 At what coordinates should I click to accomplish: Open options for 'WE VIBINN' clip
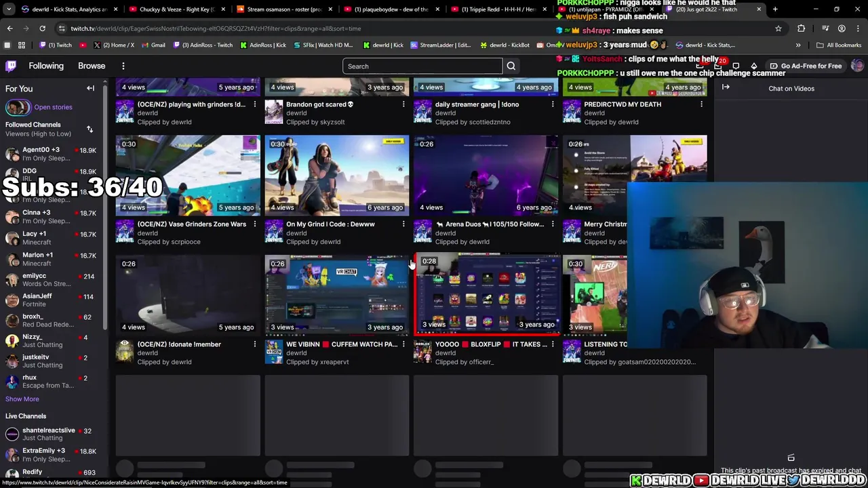click(403, 344)
